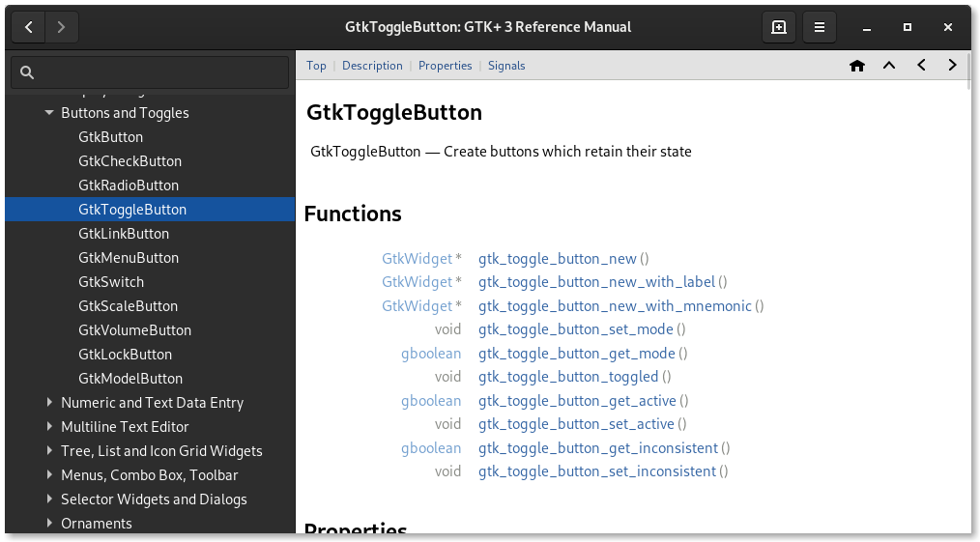The width and height of the screenshot is (980, 542).
Task: Expand Selector Widgets and Dialogs
Action: coord(49,499)
